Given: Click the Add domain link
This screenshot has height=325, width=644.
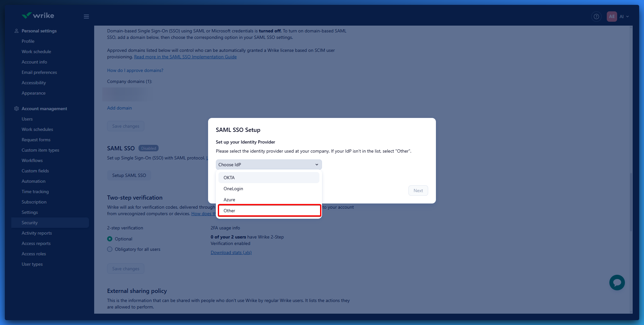Looking at the screenshot, I should (x=119, y=108).
